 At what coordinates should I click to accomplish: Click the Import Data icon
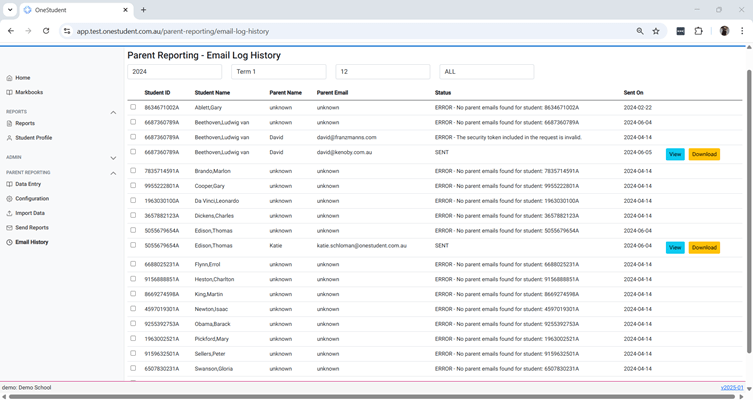9,213
